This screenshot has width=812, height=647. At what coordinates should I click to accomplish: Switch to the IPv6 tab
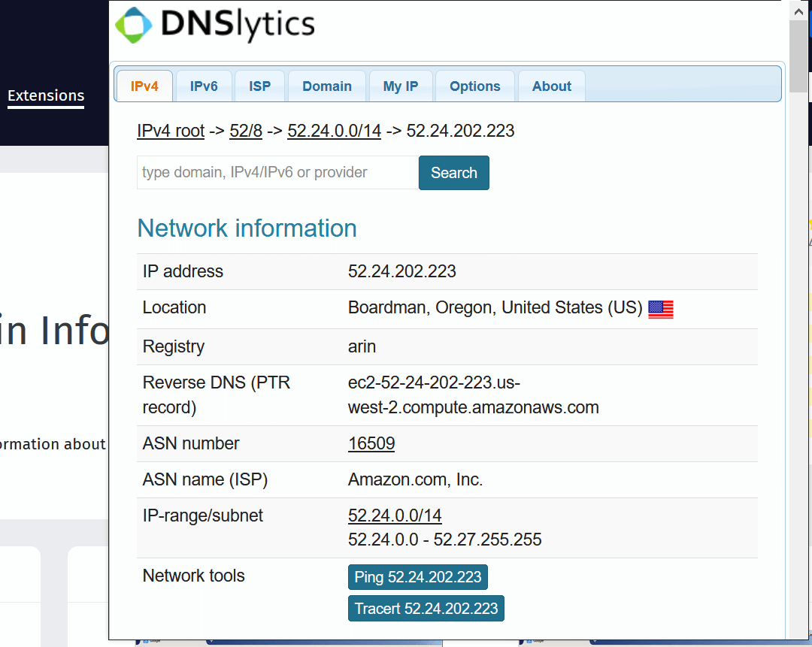(203, 86)
